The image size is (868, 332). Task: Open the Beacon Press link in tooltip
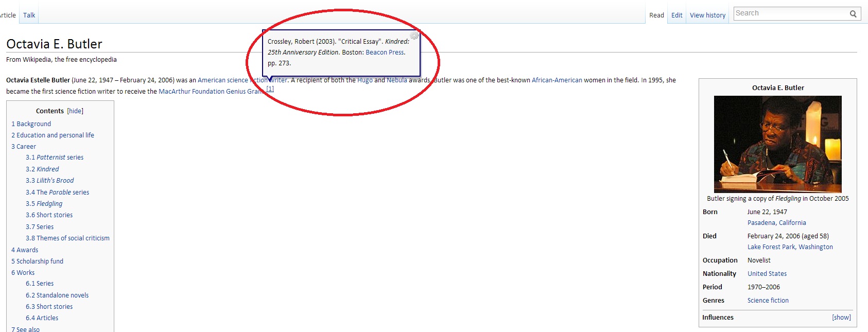[385, 53]
